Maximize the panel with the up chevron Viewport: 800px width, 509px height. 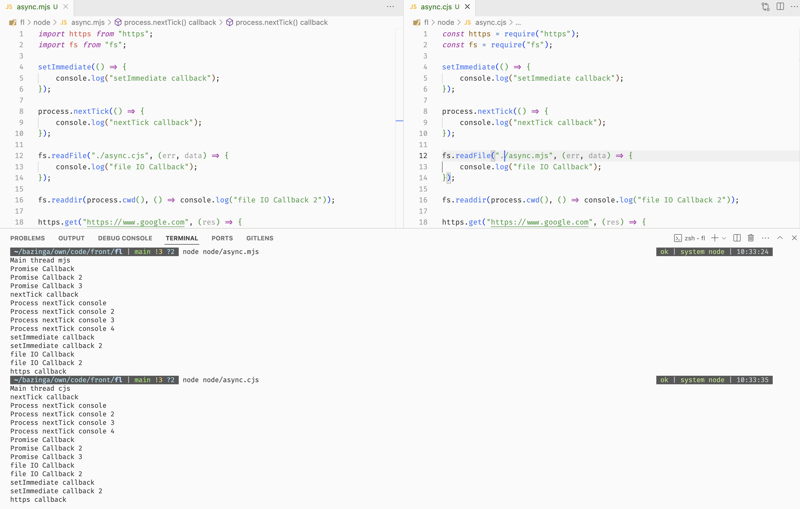pos(780,238)
